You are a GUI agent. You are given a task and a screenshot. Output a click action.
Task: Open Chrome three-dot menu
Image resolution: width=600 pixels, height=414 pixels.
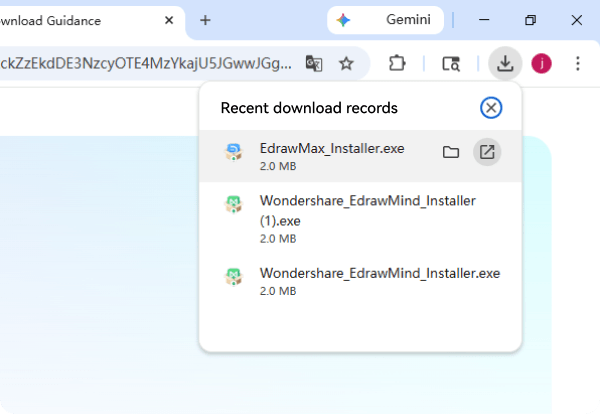tap(578, 64)
